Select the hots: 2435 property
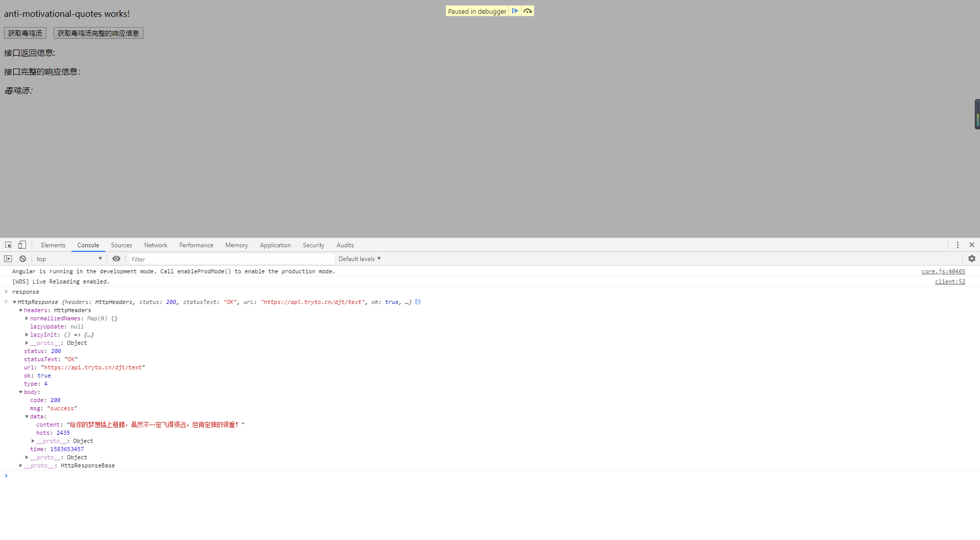Screen dimensions: 980x540 (x=53, y=433)
